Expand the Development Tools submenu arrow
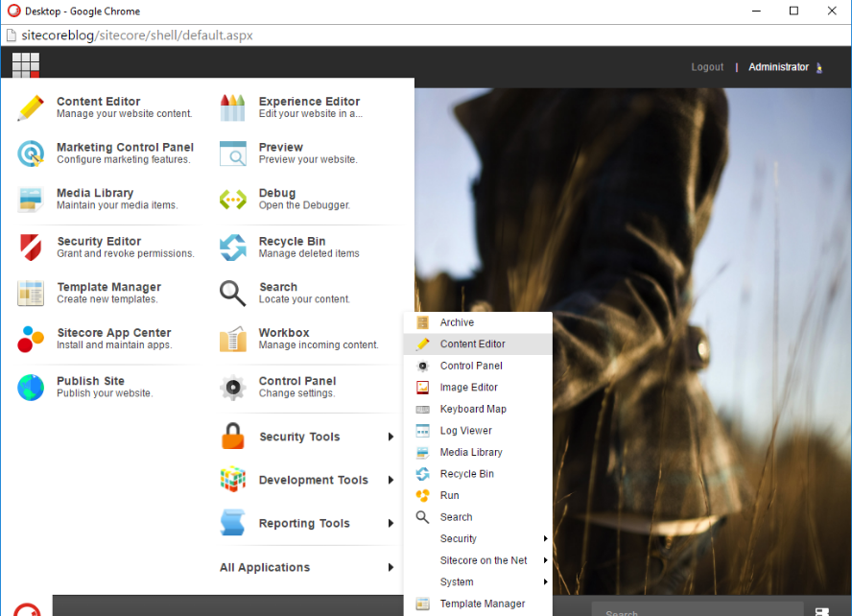 390,480
